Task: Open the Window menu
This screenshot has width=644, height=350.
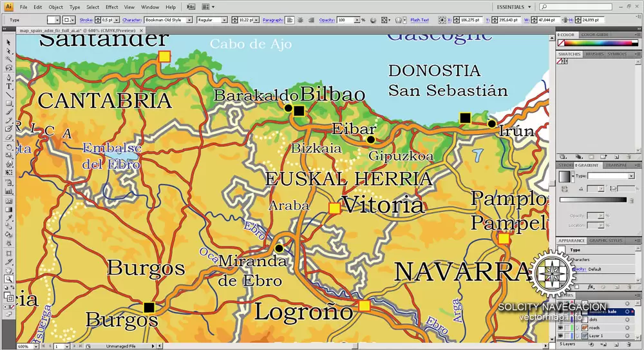Action: 150,7
